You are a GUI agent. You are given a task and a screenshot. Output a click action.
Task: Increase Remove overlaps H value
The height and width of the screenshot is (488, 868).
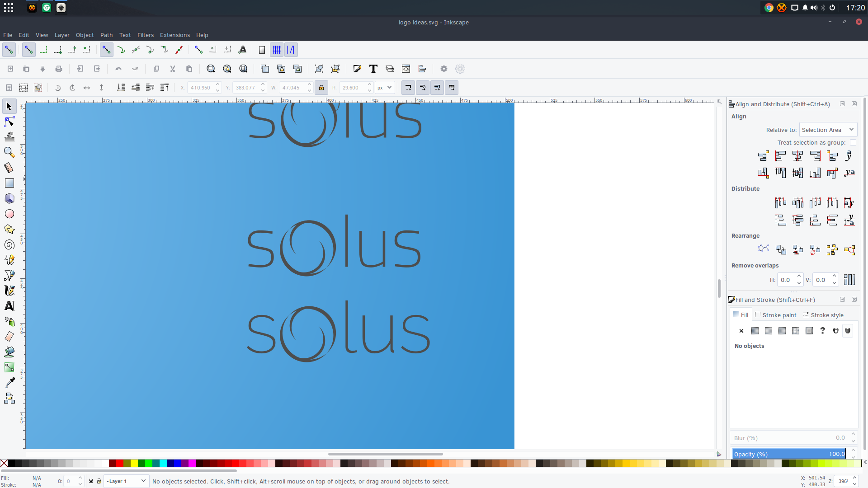799,276
